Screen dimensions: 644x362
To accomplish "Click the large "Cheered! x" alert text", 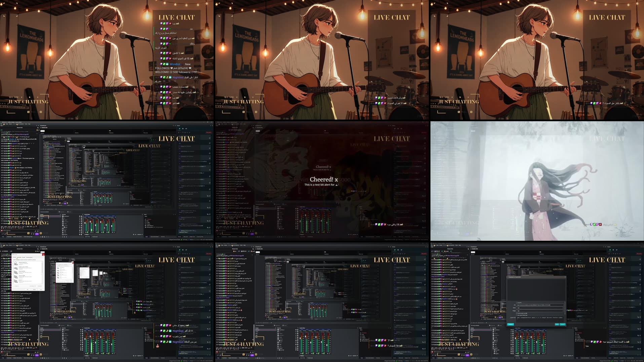I will click(324, 179).
